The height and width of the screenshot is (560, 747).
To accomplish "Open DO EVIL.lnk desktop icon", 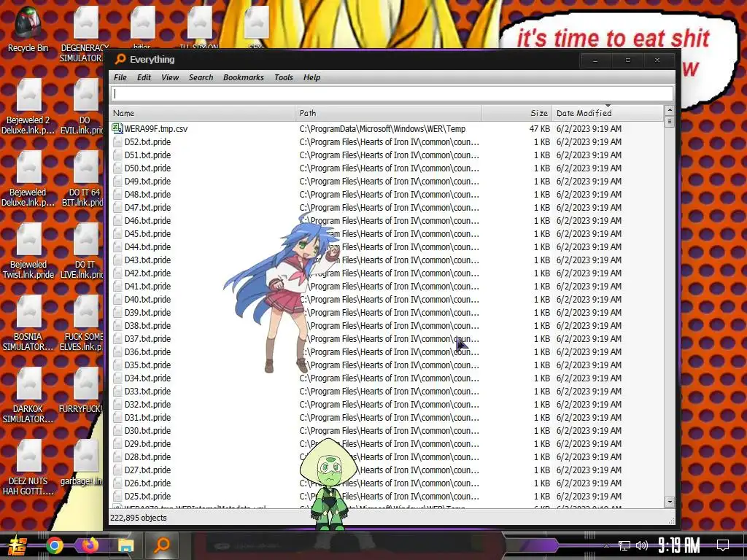I will pyautogui.click(x=84, y=106).
